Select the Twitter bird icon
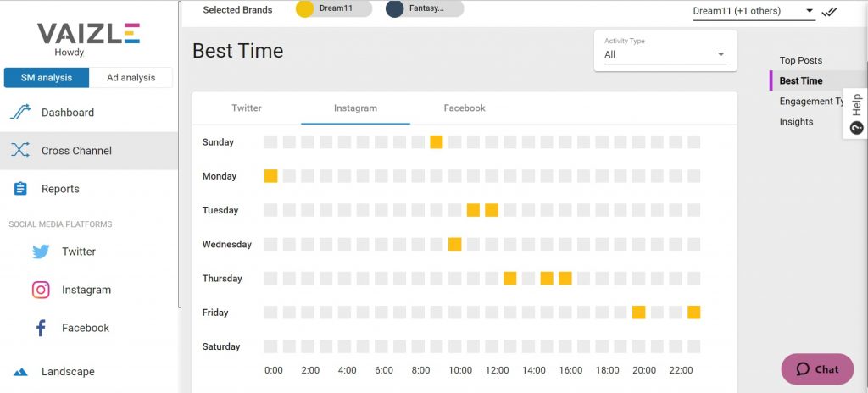868x393 pixels. coord(41,252)
